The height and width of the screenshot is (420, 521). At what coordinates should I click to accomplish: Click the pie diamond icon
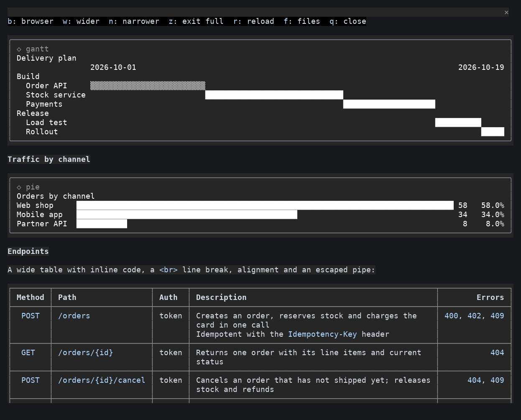coord(19,187)
